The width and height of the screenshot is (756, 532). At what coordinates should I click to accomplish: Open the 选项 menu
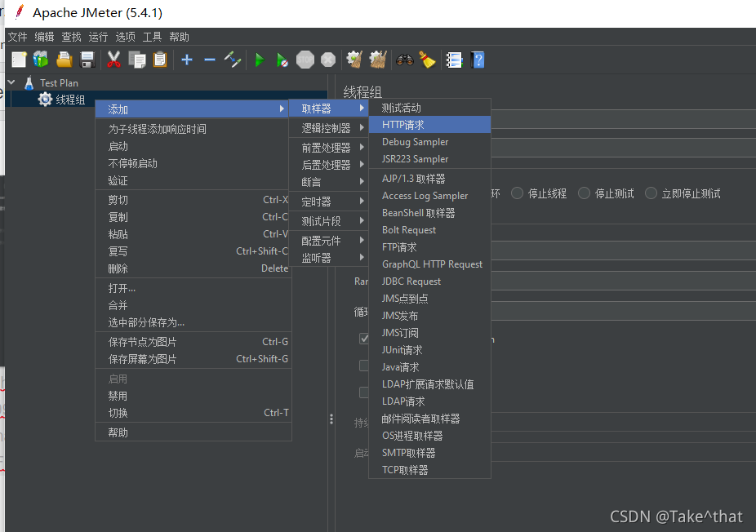tap(126, 37)
